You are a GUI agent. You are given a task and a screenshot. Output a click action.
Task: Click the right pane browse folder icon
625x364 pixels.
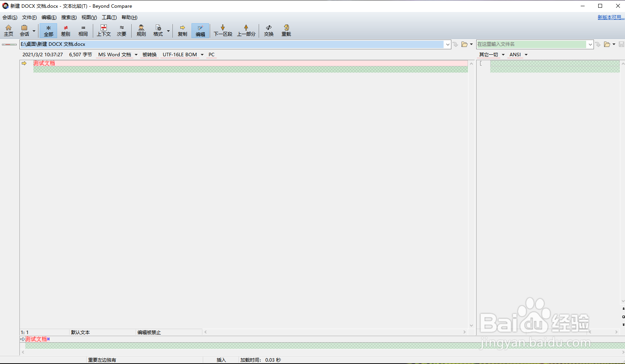[607, 44]
